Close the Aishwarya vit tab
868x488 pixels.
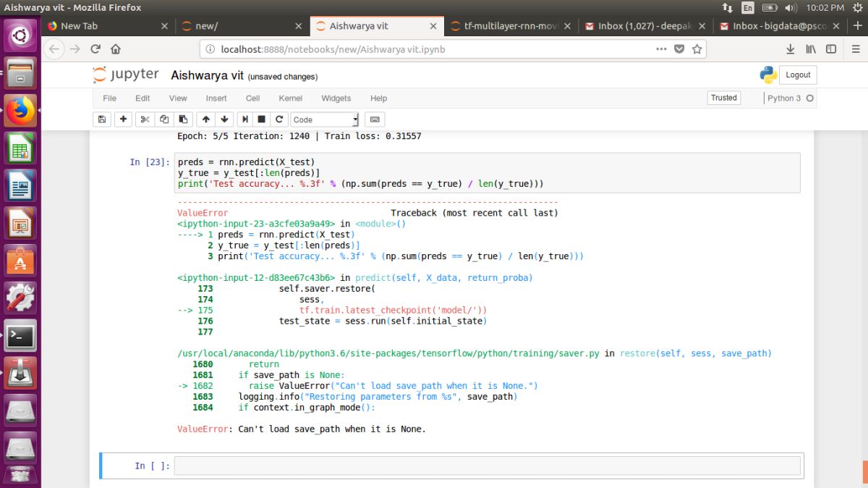click(x=433, y=26)
